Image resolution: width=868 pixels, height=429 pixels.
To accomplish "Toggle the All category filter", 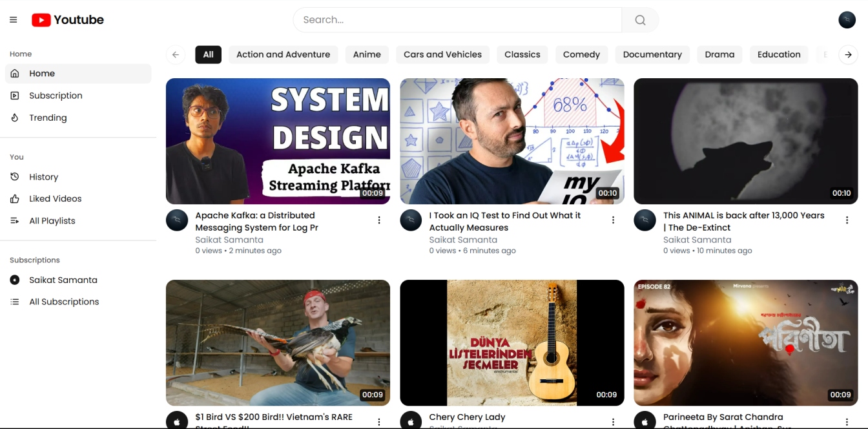I will [x=207, y=54].
